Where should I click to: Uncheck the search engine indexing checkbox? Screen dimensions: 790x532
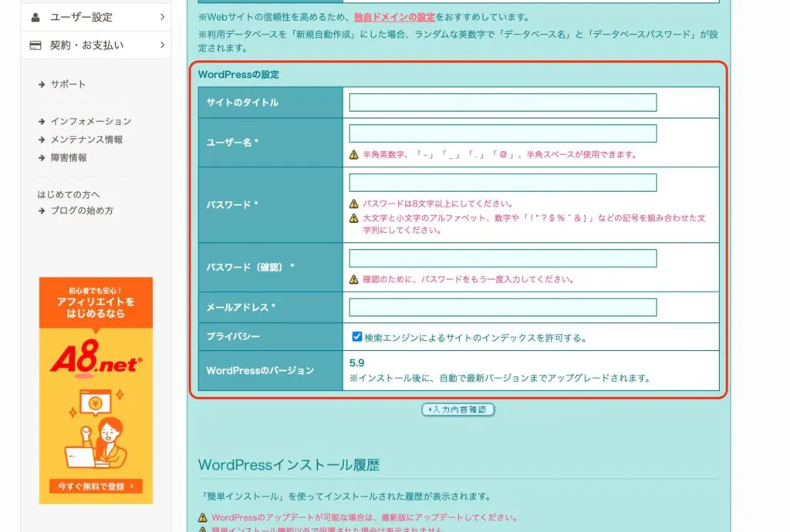click(x=356, y=337)
